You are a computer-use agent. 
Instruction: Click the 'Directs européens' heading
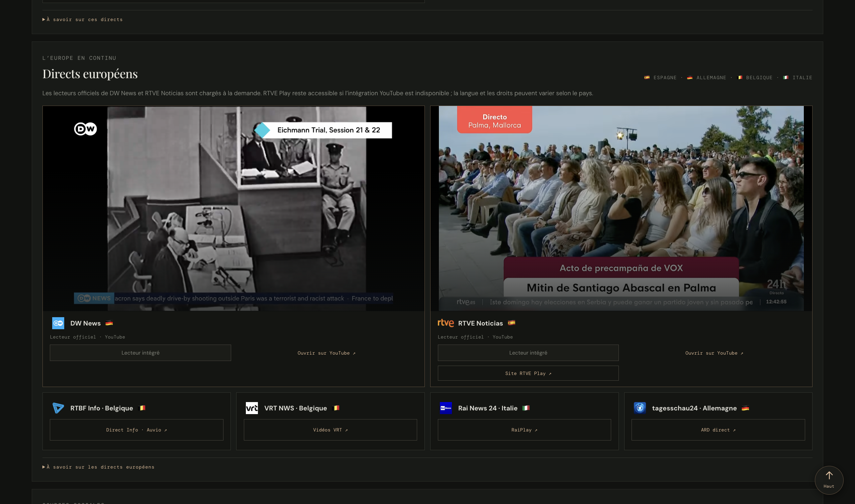click(90, 74)
